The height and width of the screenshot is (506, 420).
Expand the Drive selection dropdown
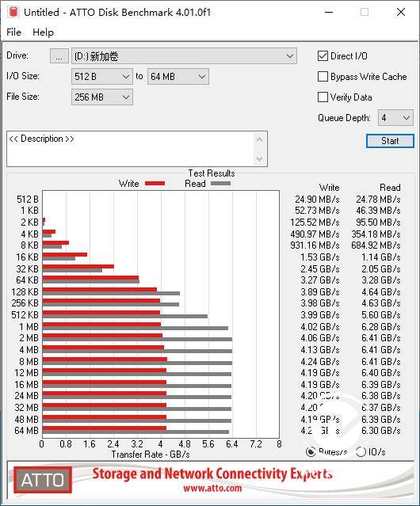(x=184, y=56)
